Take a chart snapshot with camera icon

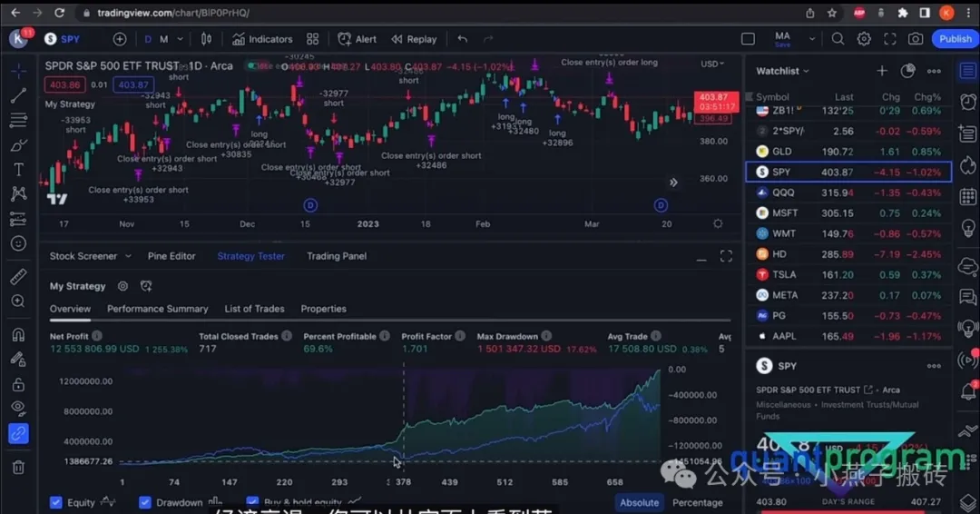point(915,39)
